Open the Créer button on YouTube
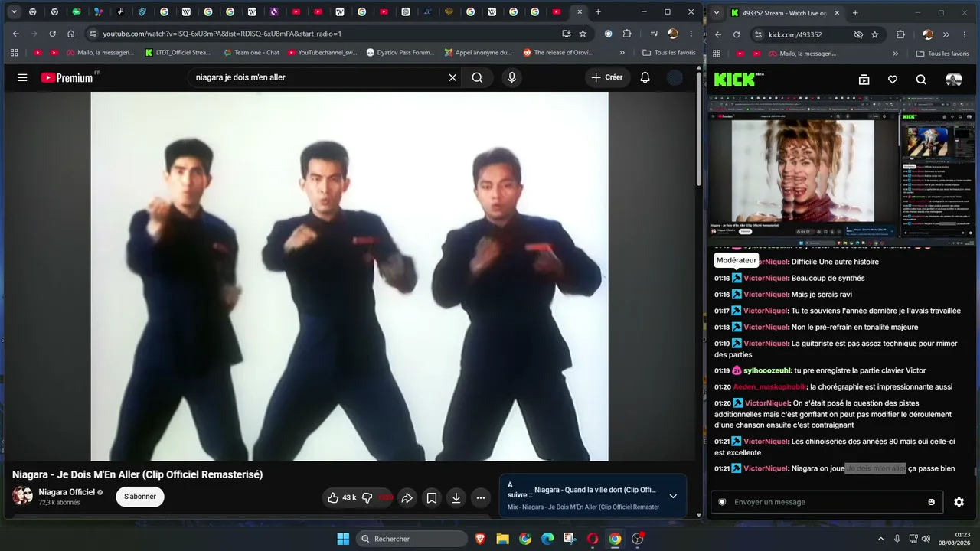The height and width of the screenshot is (551, 980). (x=607, y=77)
